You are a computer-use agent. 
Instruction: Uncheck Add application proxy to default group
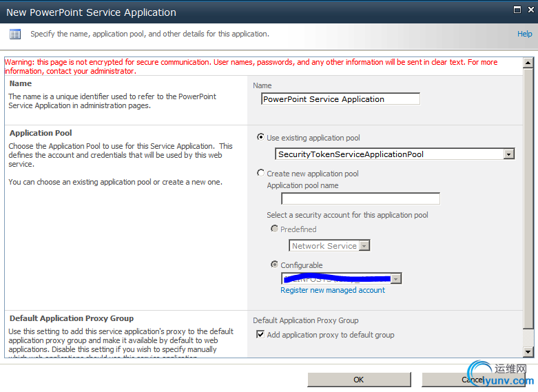click(x=260, y=335)
